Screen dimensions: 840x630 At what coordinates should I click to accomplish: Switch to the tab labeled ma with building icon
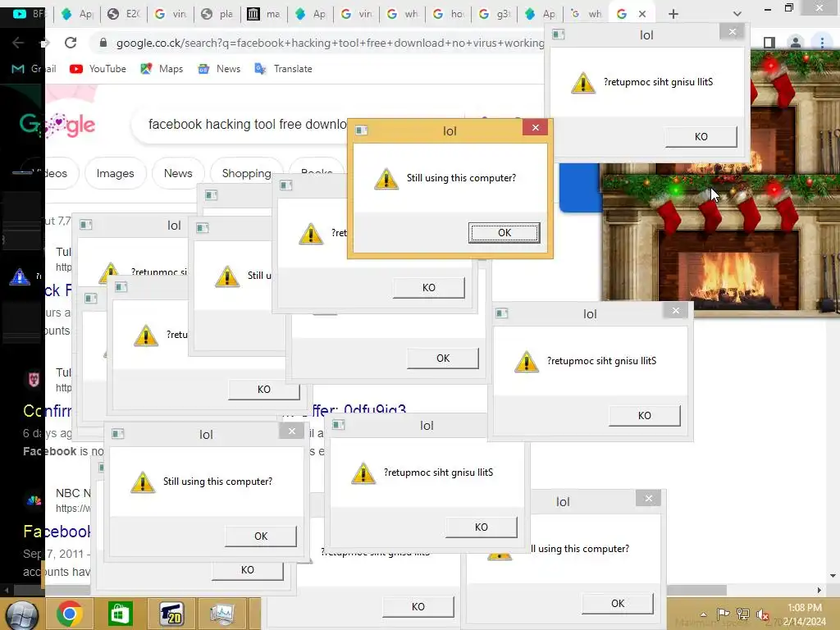[x=263, y=14]
